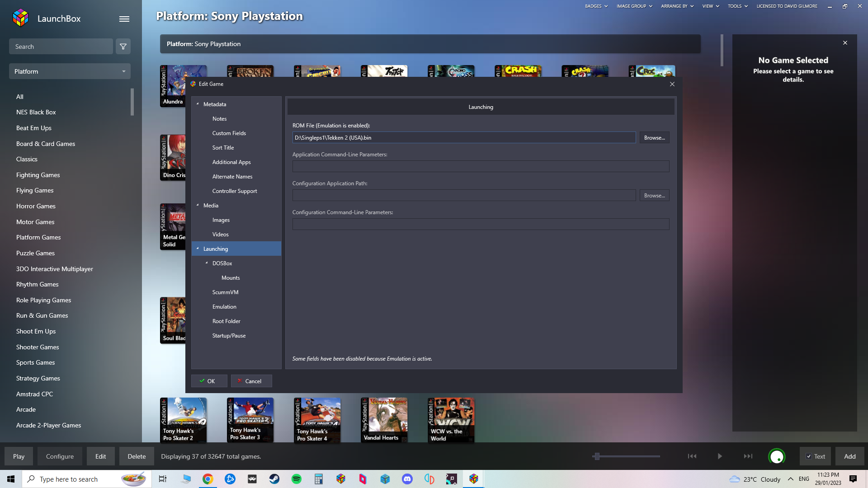Image resolution: width=868 pixels, height=488 pixels.
Task: Open Battle.net from taskbar
Action: 230,479
